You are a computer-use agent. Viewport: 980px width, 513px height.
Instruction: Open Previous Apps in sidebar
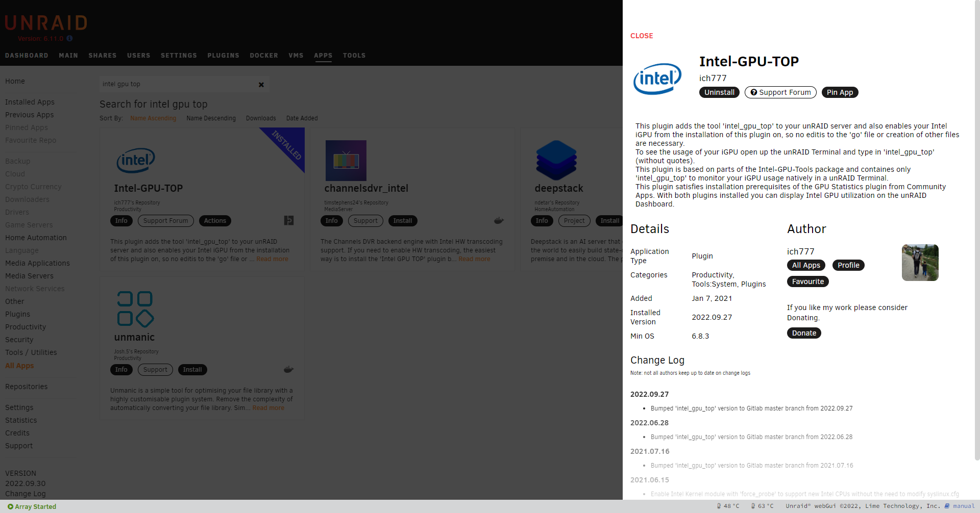point(30,115)
